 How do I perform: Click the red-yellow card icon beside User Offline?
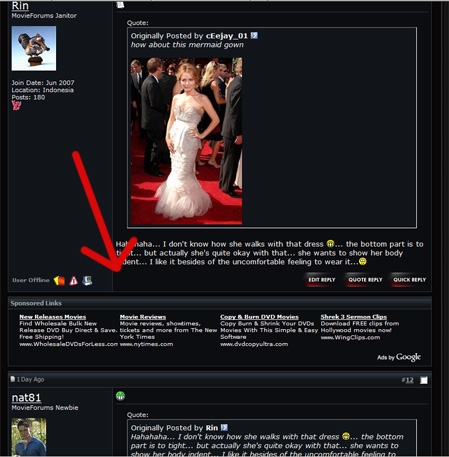tap(59, 281)
